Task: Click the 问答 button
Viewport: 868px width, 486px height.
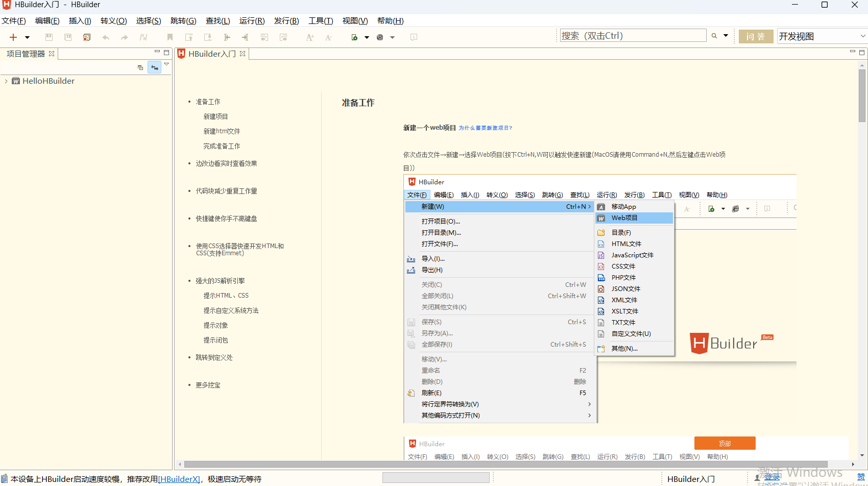Action: point(756,36)
